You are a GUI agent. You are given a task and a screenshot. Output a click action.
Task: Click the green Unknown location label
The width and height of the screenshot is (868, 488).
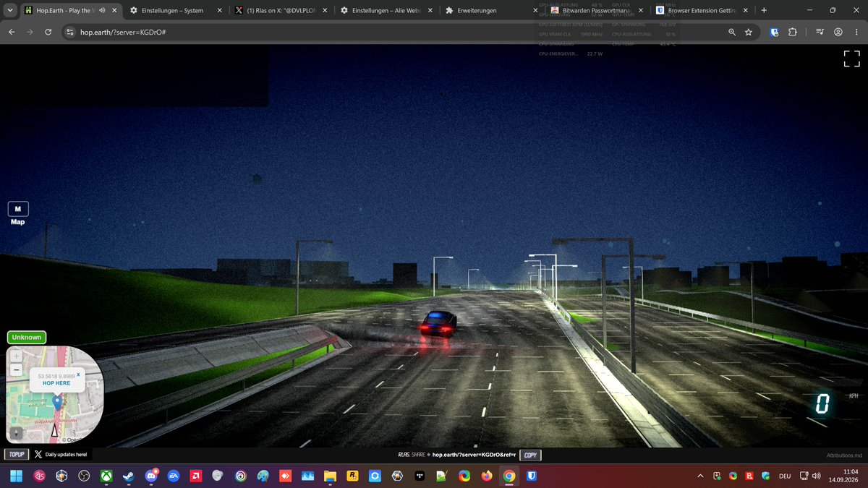(27, 337)
